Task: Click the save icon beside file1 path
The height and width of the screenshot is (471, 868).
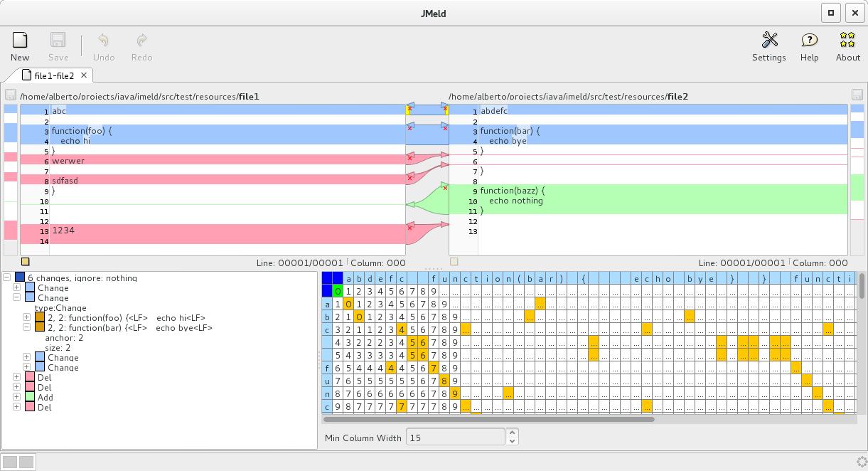Action: [x=10, y=95]
